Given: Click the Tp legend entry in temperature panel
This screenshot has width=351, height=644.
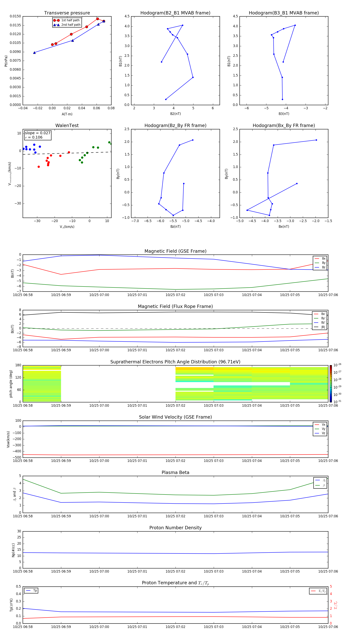Looking at the screenshot, I should click(x=31, y=591).
